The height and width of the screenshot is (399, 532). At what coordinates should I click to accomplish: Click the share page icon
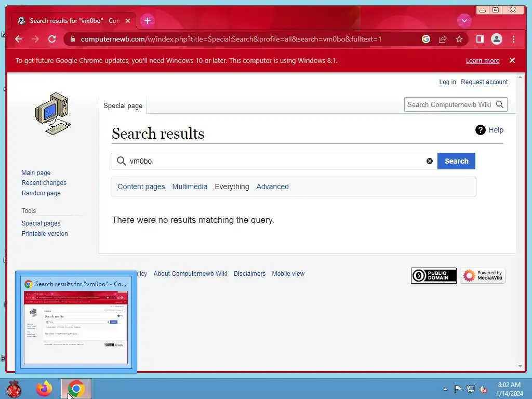tap(443, 39)
